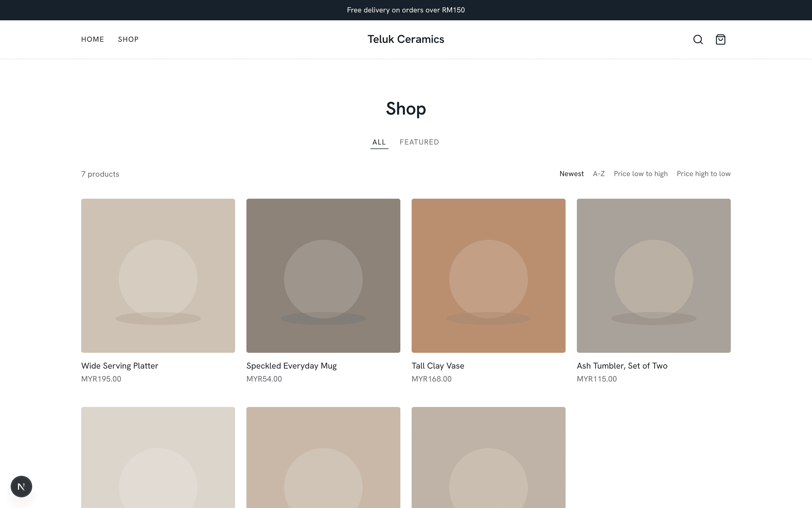Go to the HOME nav link
The width and height of the screenshot is (812, 508).
92,39
